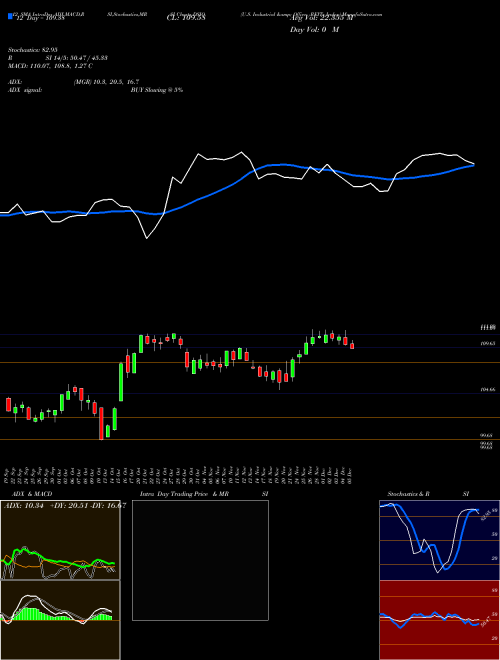Click the 'Avg Vol: 22.355 M' value
Image resolution: width=500 pixels, height=660 pixels.
[324, 18]
